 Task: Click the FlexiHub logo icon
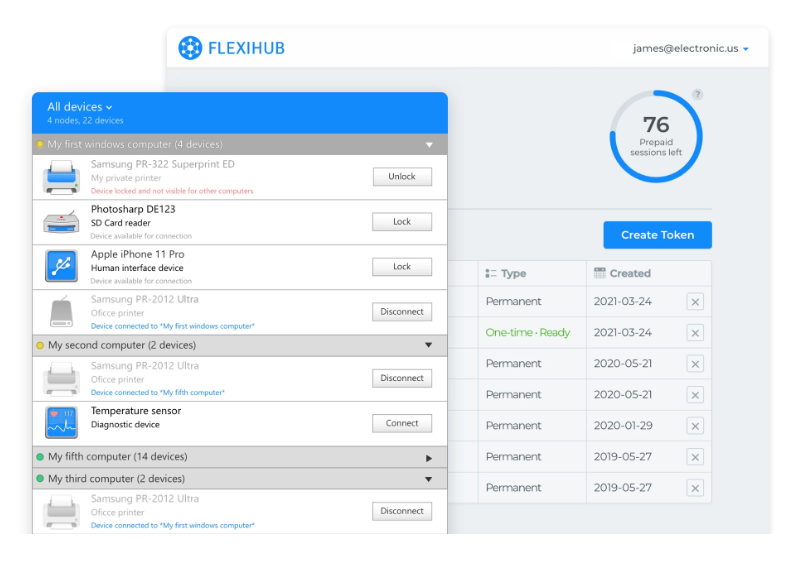[190, 47]
